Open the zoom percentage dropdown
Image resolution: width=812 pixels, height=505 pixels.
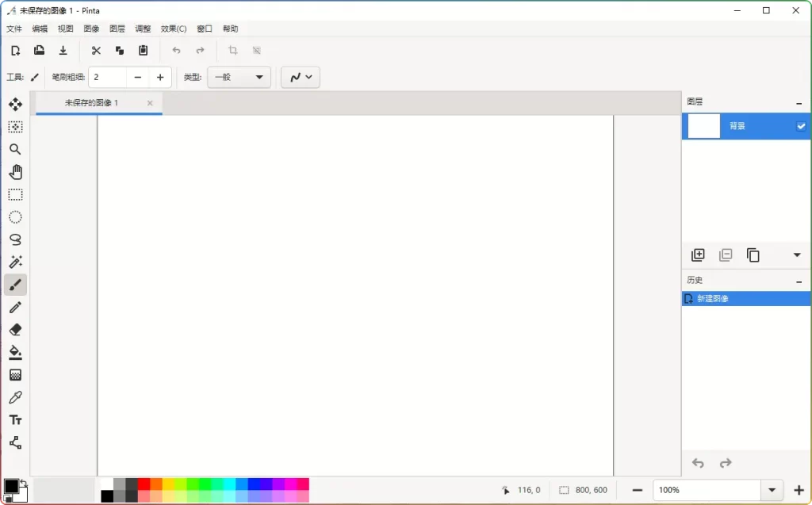(770, 490)
